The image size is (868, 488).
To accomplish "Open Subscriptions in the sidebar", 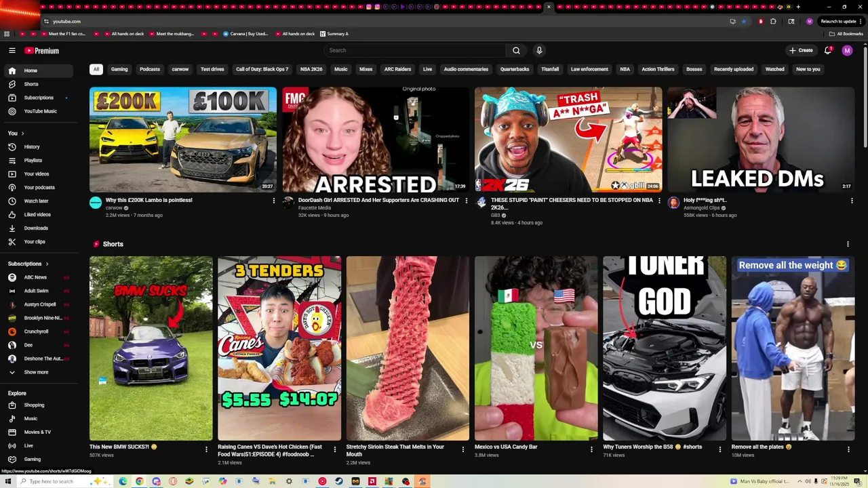I will tap(39, 98).
